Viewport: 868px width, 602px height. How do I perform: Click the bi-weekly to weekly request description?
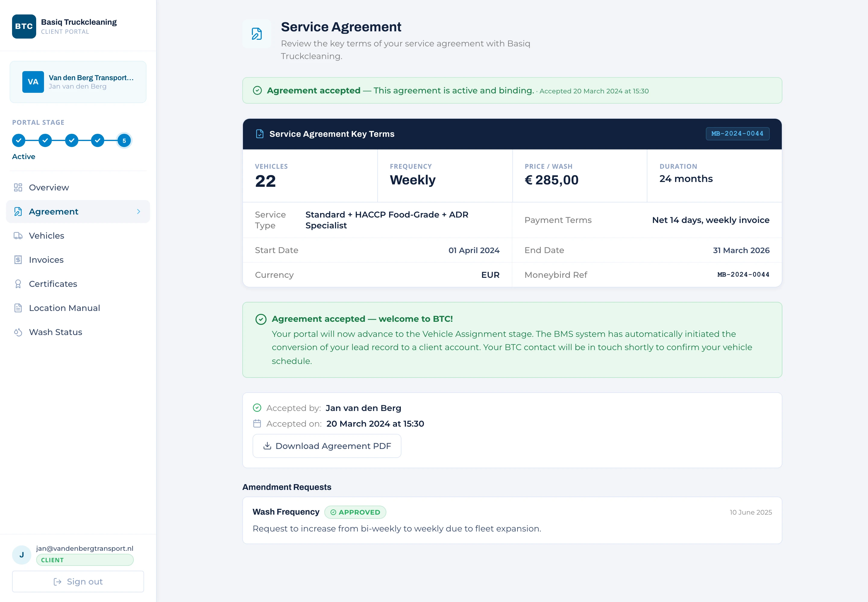pos(397,529)
